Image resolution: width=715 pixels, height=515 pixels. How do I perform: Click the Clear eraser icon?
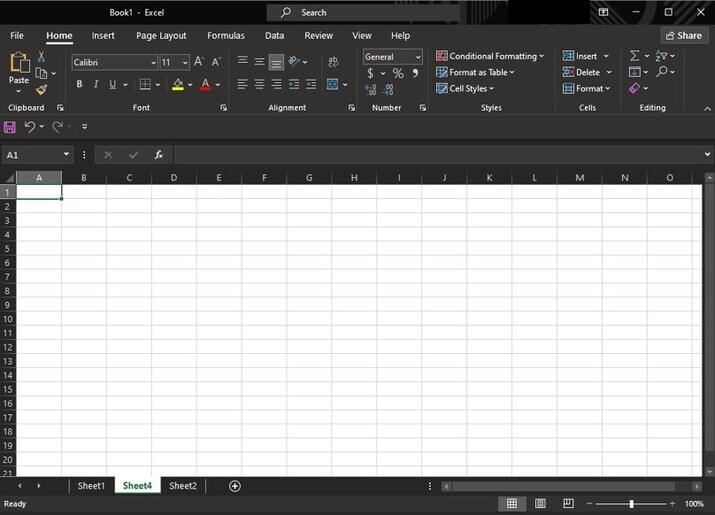tap(634, 88)
